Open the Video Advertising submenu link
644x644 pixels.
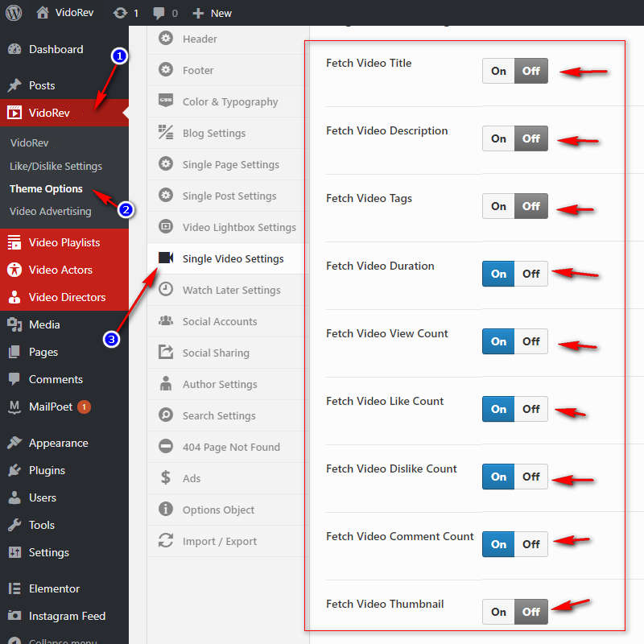coord(50,211)
